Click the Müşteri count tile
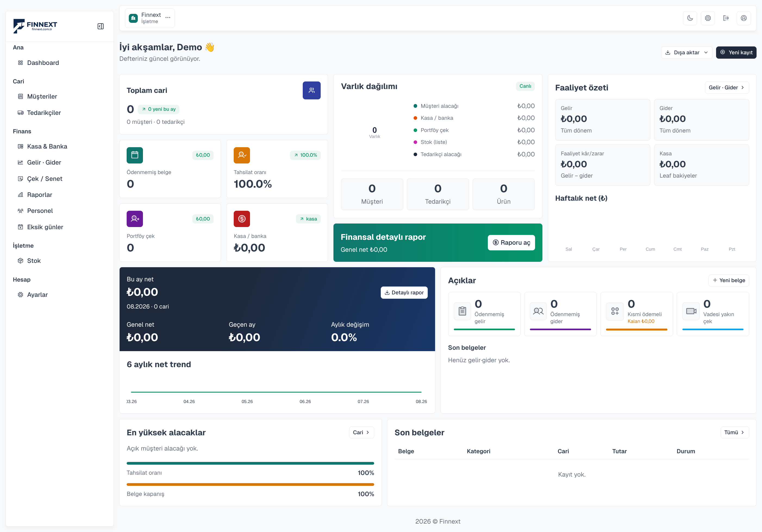The image size is (762, 532). click(x=372, y=194)
